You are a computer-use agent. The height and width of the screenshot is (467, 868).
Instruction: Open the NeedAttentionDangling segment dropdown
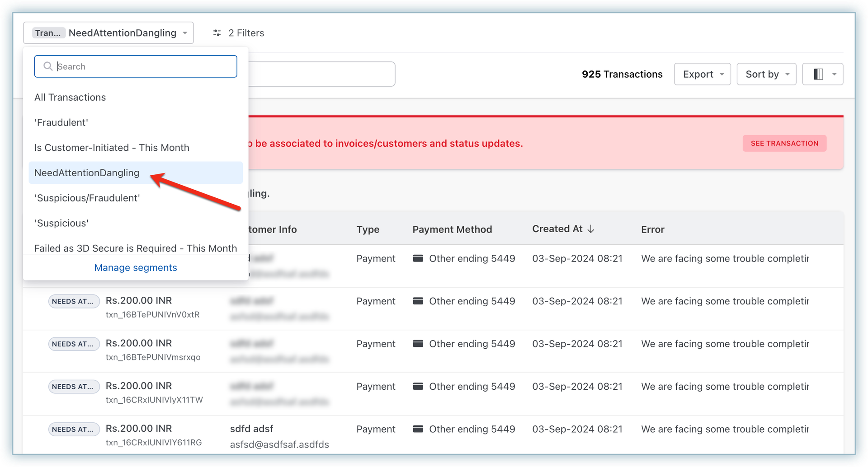coord(108,33)
